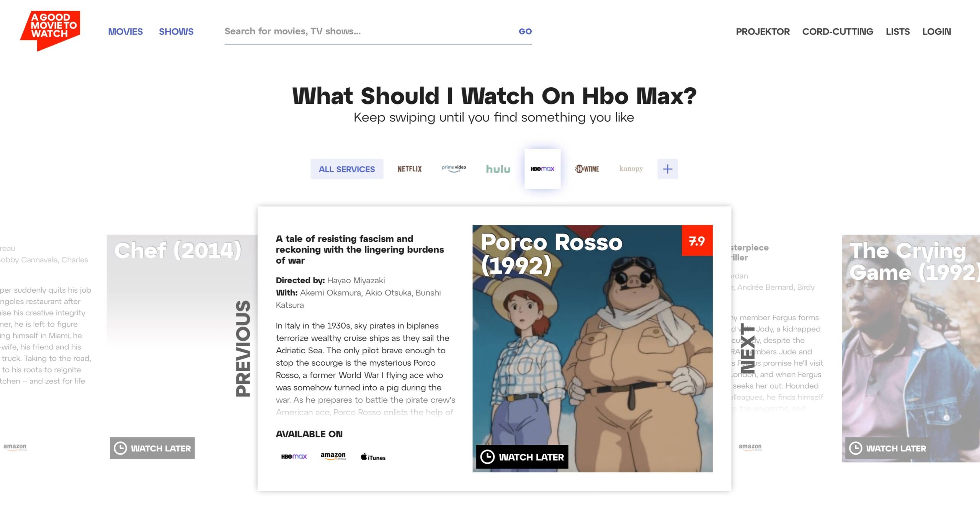This screenshot has width=980, height=505.
Task: Select the Prime Video service filter
Action: point(454,169)
